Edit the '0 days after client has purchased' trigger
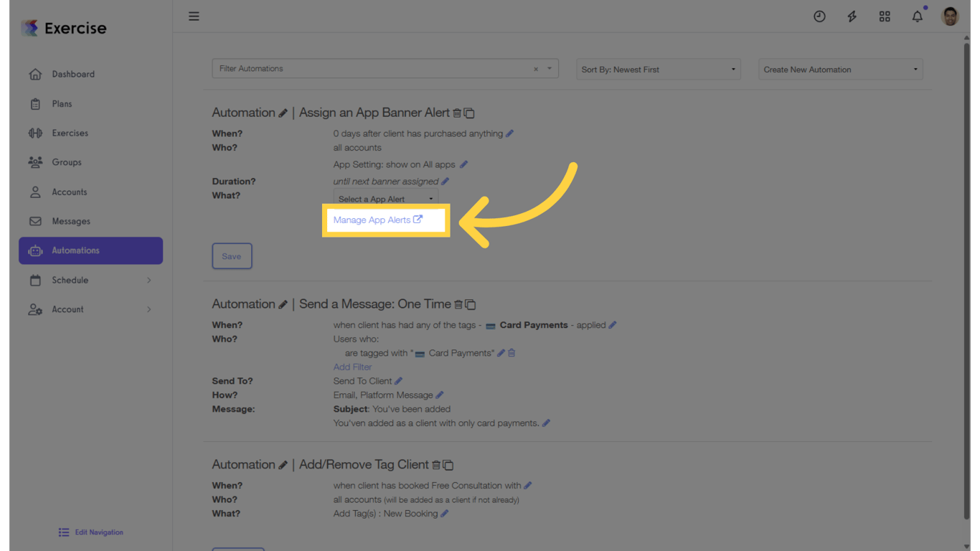The width and height of the screenshot is (980, 551). point(509,133)
